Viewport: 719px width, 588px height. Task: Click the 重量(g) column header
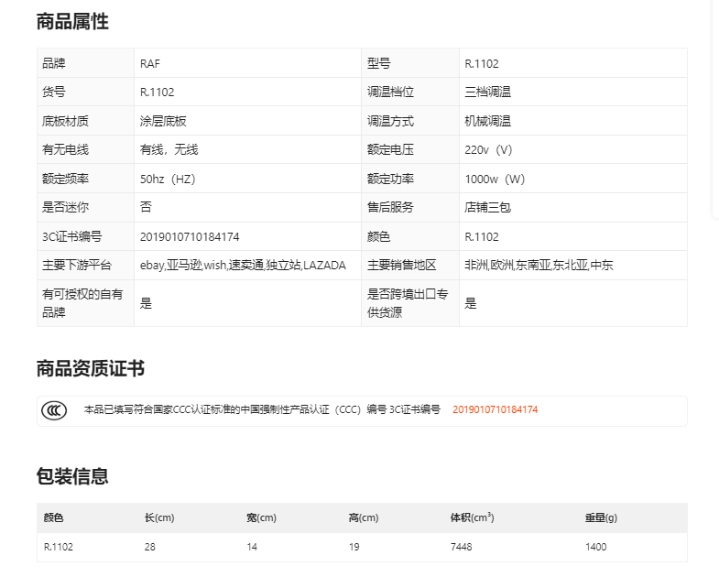[601, 517]
